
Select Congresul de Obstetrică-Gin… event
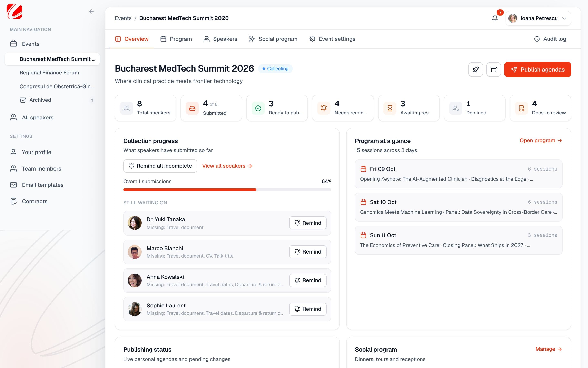click(52, 86)
